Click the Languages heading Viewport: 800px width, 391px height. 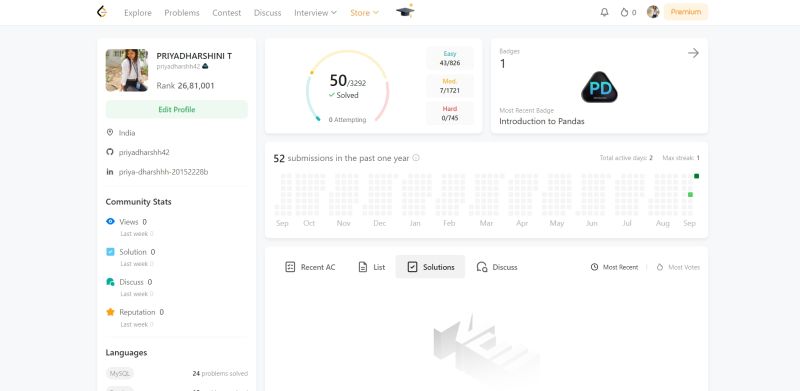(x=126, y=353)
